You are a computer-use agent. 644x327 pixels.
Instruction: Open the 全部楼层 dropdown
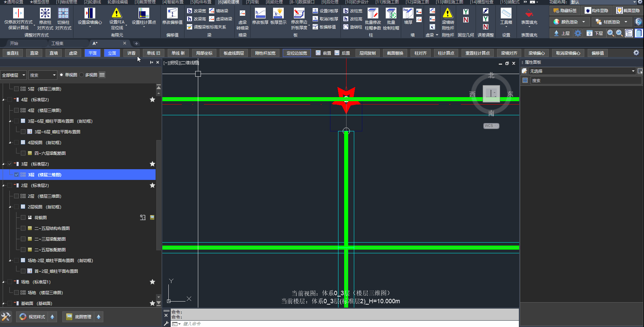coord(13,75)
